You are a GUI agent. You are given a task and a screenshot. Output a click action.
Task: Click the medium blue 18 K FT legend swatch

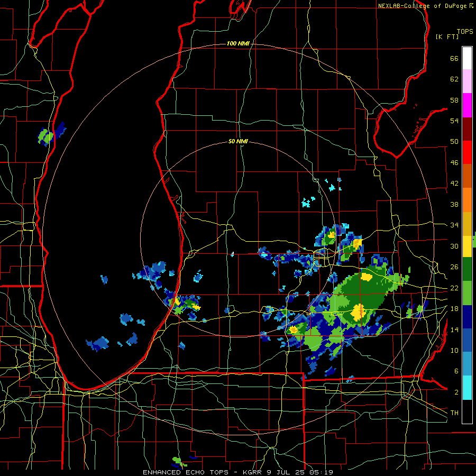point(467,340)
